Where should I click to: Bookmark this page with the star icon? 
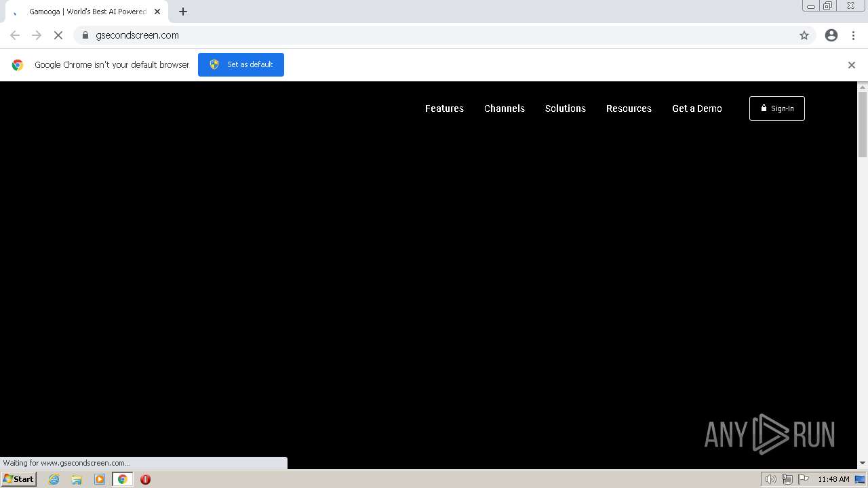pyautogui.click(x=804, y=35)
